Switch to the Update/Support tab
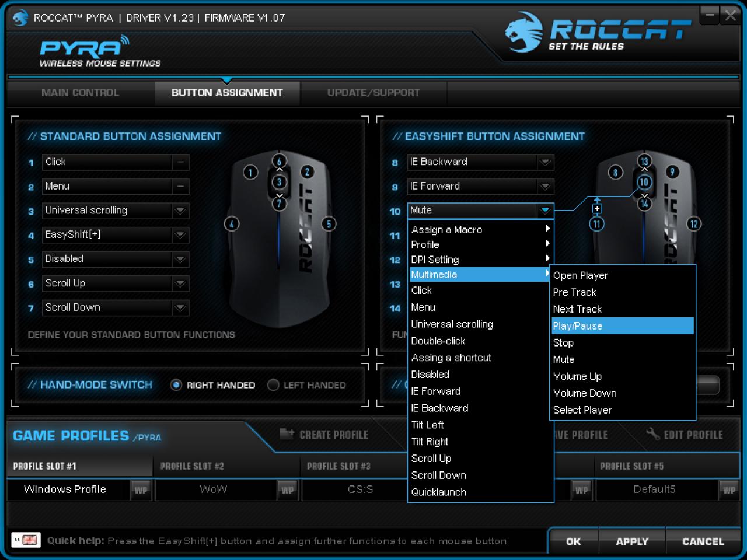The image size is (747, 560). pos(373,93)
